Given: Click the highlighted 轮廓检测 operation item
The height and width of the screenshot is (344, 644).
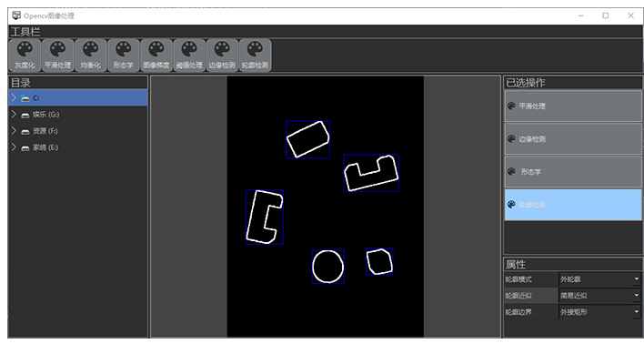Looking at the screenshot, I should pos(573,205).
